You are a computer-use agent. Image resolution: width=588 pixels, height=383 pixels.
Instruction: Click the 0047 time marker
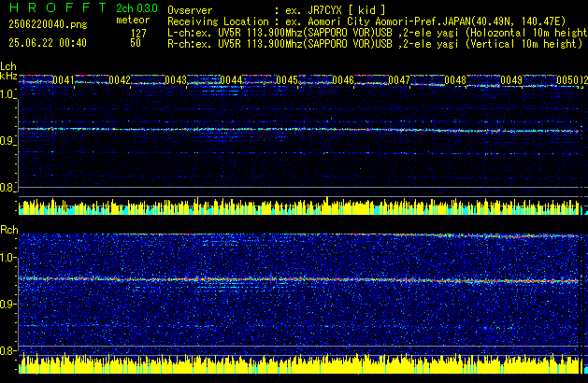(x=399, y=80)
